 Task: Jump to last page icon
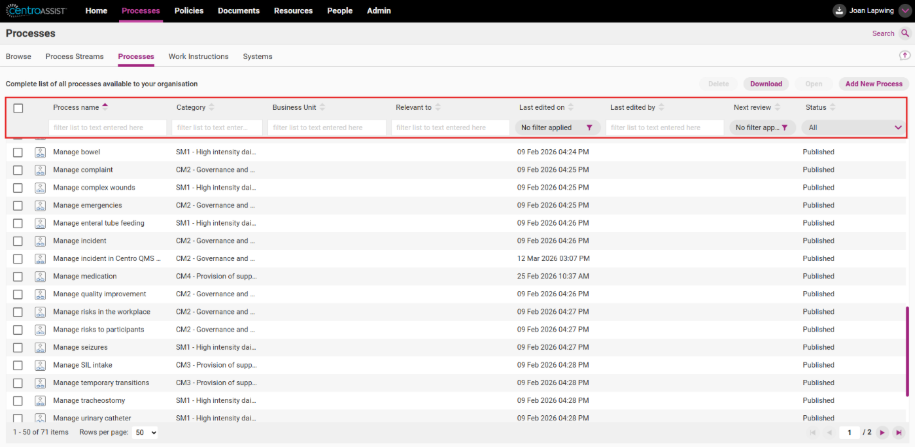click(899, 432)
